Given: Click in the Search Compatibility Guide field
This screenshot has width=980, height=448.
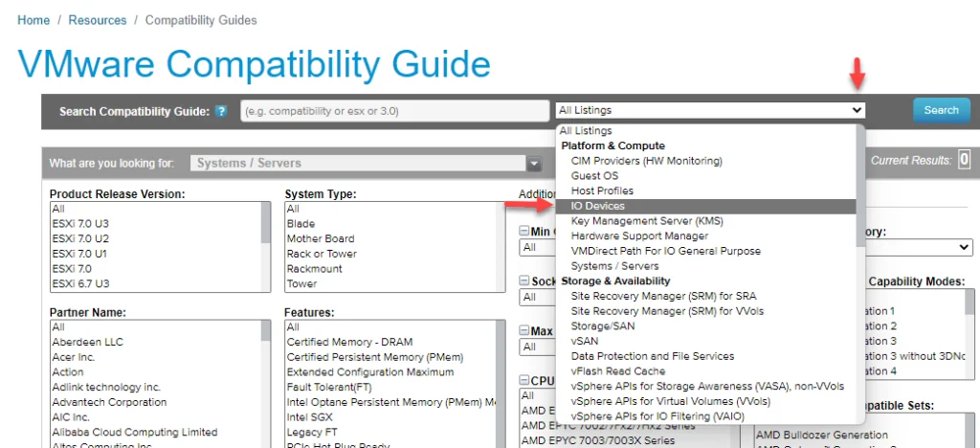Looking at the screenshot, I should tap(395, 111).
